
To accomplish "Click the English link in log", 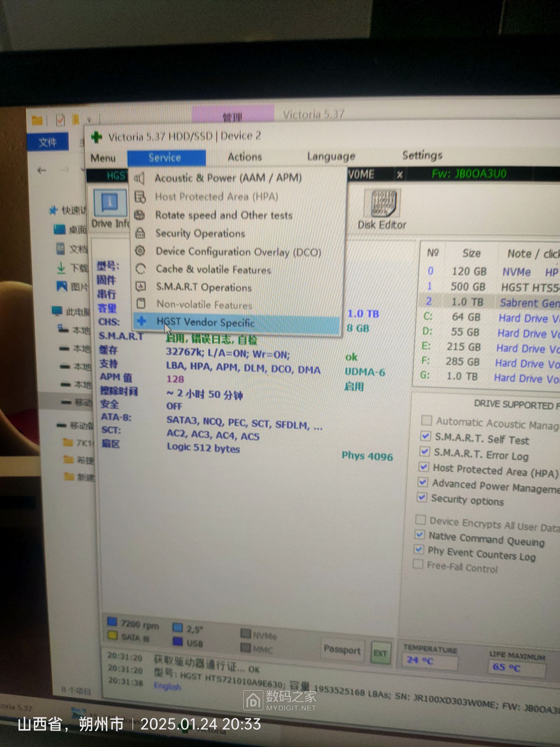I will [167, 686].
